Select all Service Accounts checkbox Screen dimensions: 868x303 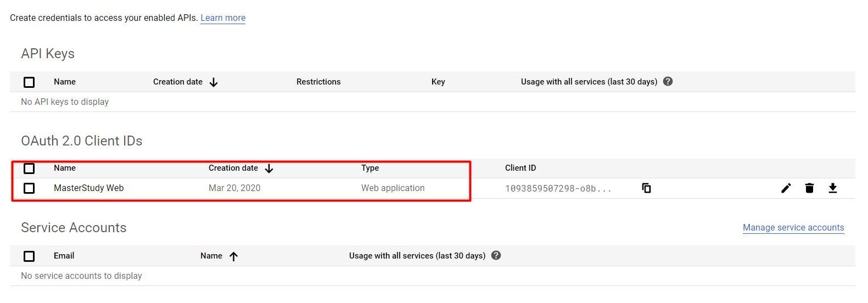[29, 256]
